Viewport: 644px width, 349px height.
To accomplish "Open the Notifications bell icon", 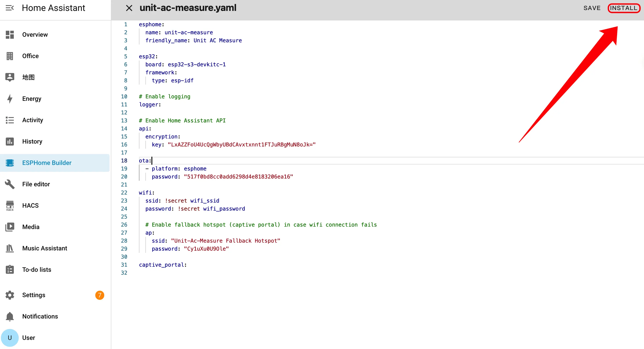I will click(x=10, y=317).
